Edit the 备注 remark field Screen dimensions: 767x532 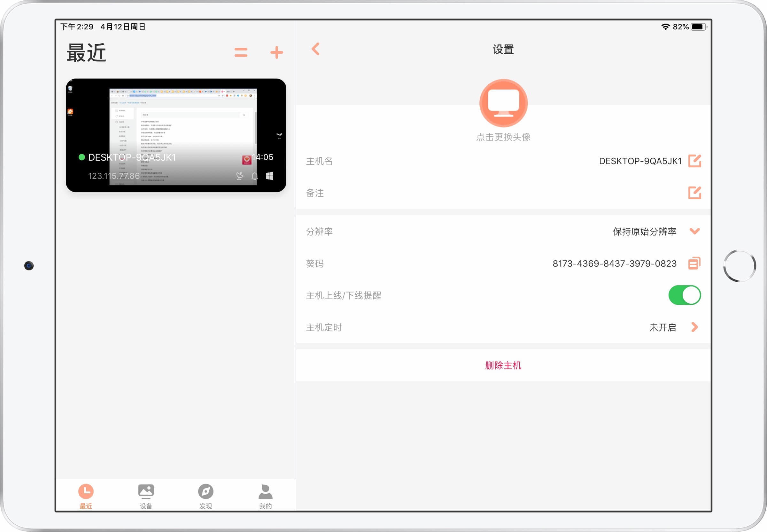(x=694, y=193)
